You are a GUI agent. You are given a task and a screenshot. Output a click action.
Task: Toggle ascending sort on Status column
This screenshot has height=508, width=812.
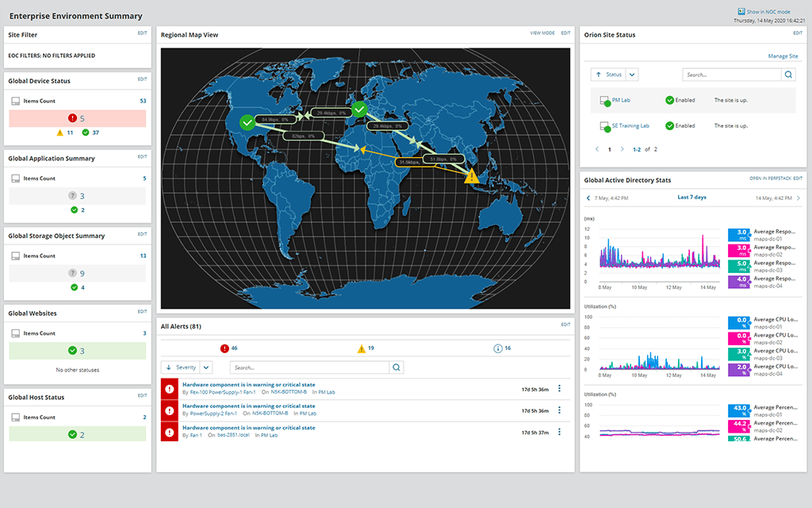(x=598, y=75)
